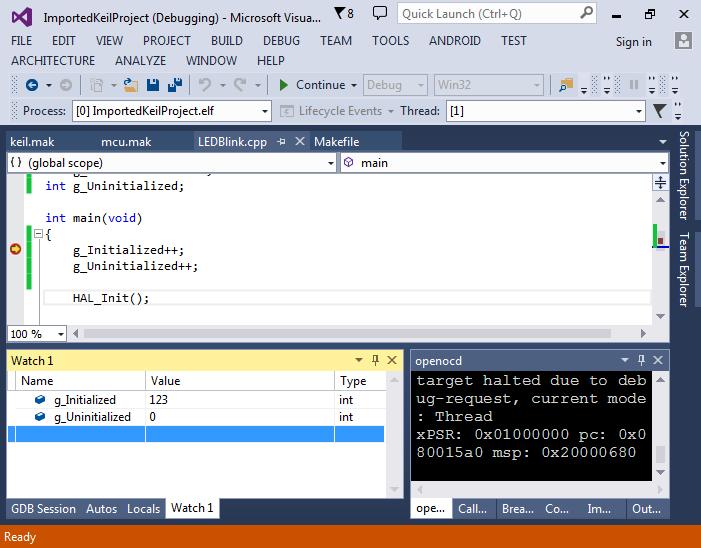Image resolution: width=701 pixels, height=548 pixels.
Task: Pin the openocd panel
Action: [x=641, y=360]
